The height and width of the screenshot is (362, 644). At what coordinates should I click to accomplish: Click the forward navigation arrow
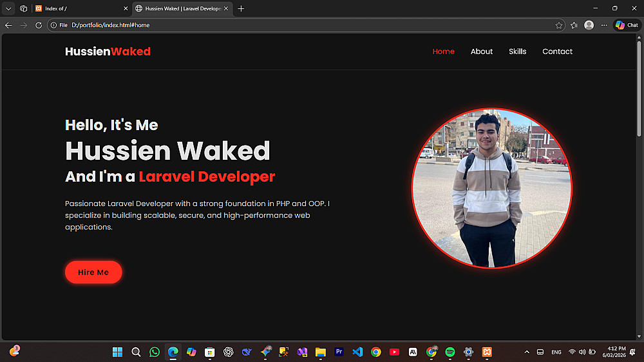(x=23, y=25)
